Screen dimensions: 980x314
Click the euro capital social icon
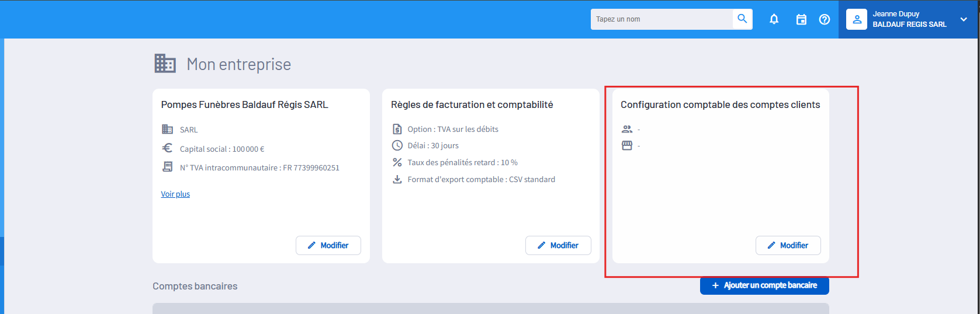tap(167, 148)
